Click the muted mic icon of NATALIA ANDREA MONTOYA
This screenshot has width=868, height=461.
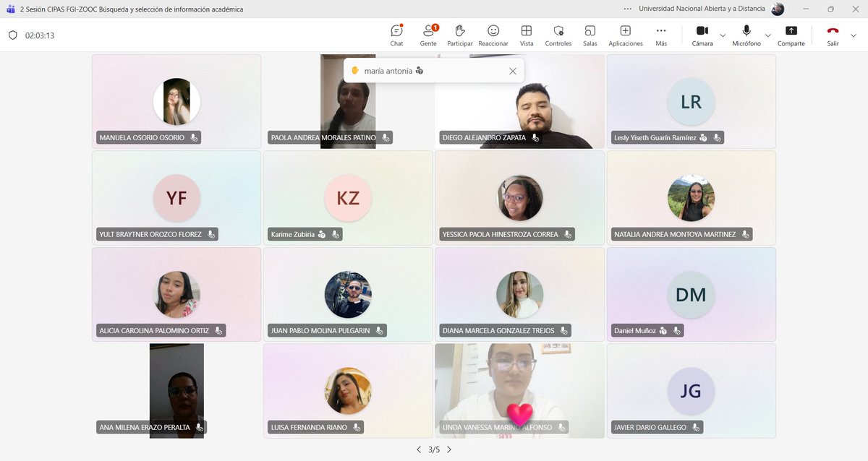746,234
